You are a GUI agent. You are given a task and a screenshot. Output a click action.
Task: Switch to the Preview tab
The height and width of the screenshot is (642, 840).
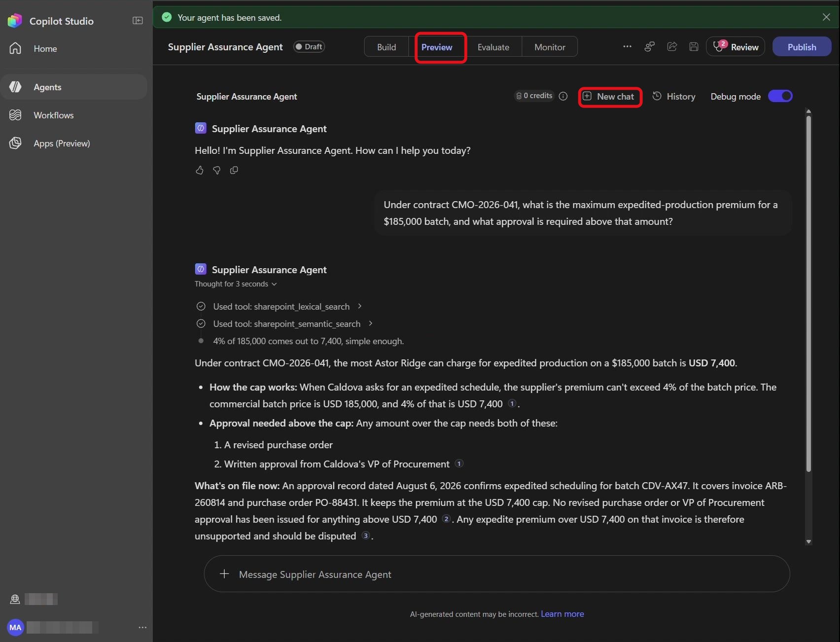pos(437,47)
